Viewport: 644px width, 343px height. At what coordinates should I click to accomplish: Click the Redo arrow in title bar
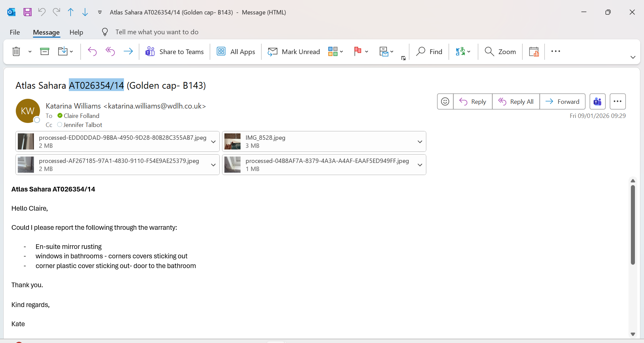(56, 12)
